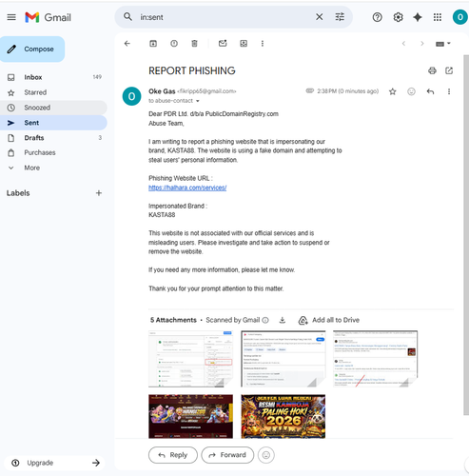Open the main menu hamburger icon
469x476 pixels.
[x=11, y=17]
